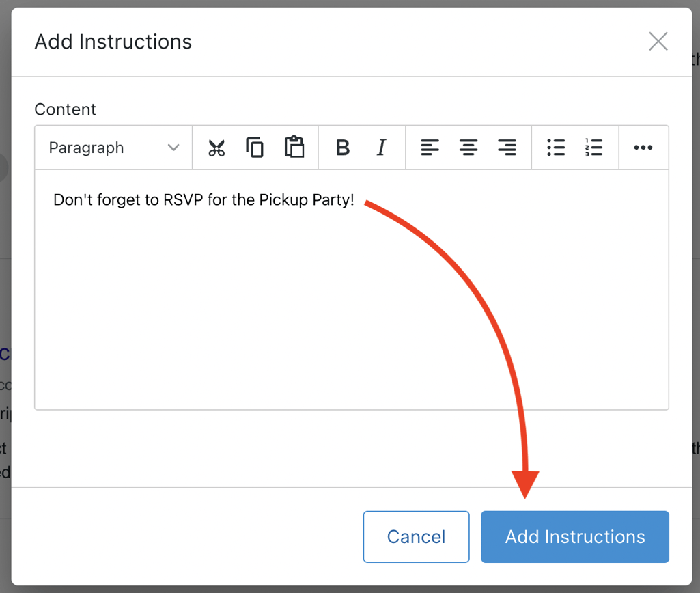Align text to the left

click(430, 148)
